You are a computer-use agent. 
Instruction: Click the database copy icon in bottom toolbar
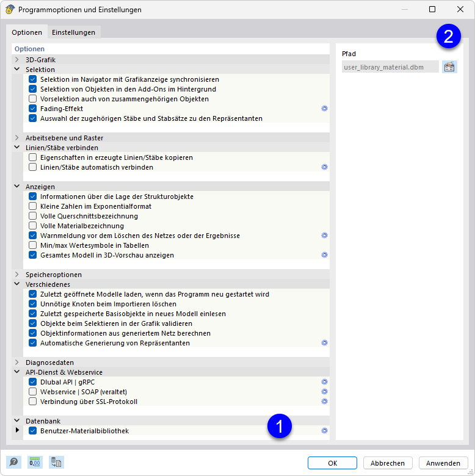pos(56,462)
